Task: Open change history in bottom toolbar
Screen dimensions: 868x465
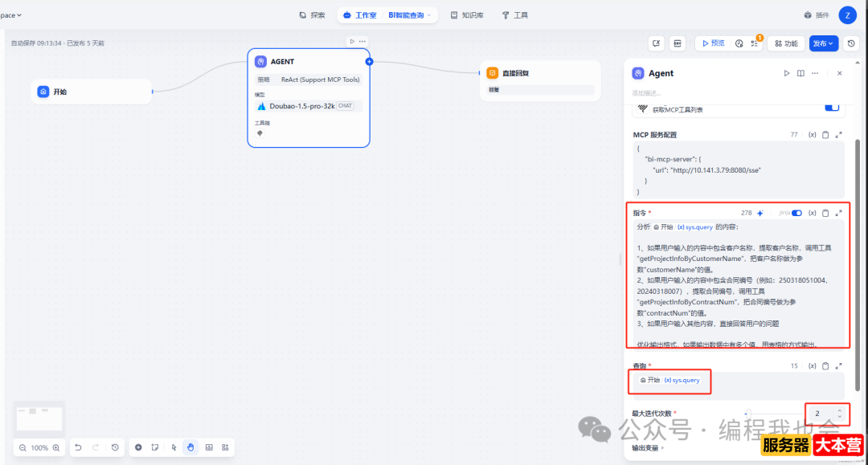Action: (x=115, y=447)
